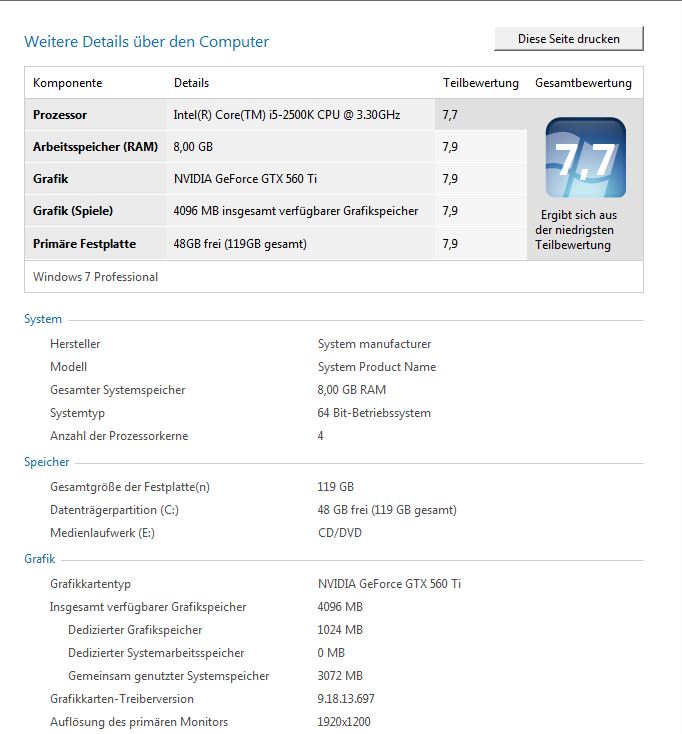Select the Prozessor row label
This screenshot has width=682, height=734.
pyautogui.click(x=60, y=115)
